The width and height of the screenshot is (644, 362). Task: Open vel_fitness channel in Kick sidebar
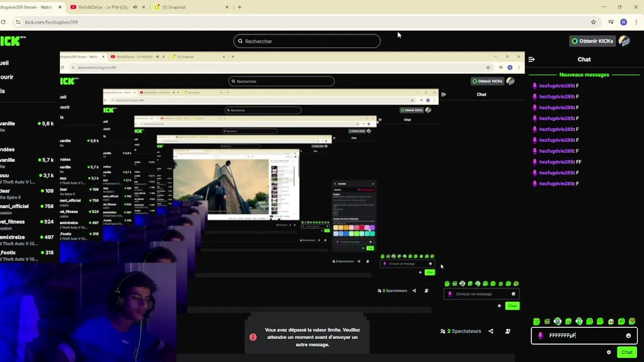27,225
